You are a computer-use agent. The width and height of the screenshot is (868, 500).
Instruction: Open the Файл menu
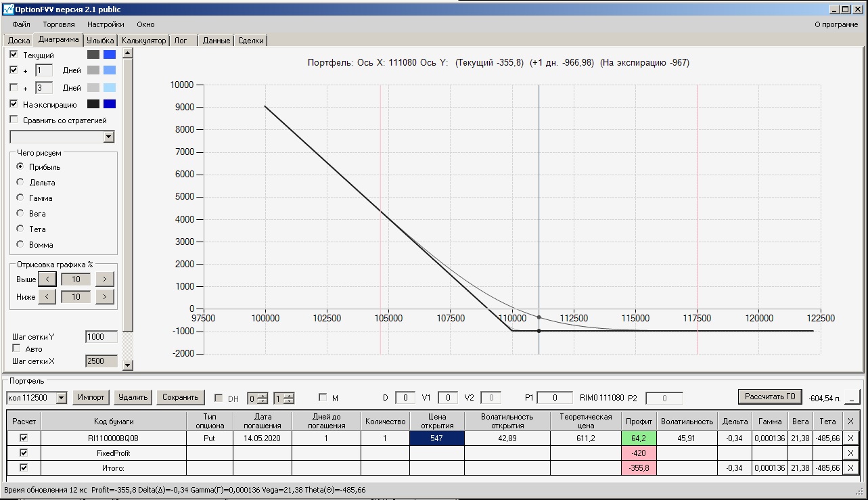(21, 24)
